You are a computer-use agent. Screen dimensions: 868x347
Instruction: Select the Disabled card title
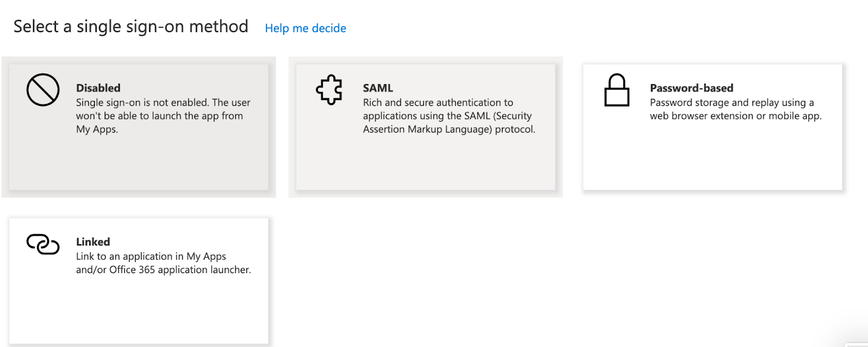pos(98,88)
